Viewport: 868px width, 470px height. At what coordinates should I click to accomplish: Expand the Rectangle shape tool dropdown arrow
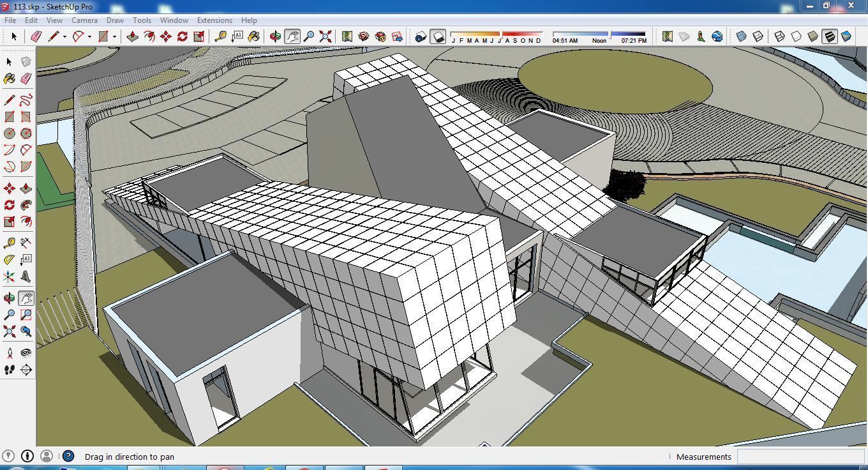(x=114, y=36)
